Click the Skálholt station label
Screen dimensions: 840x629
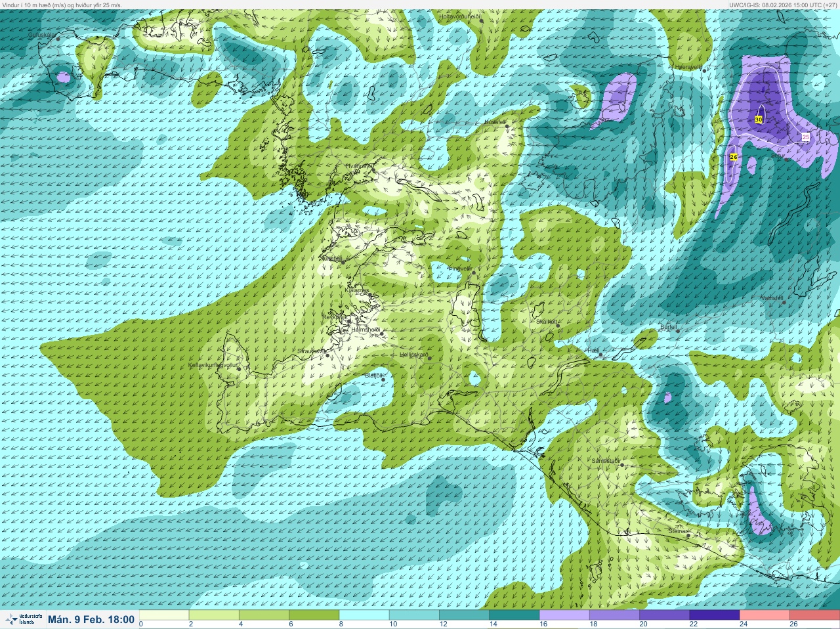(546, 322)
